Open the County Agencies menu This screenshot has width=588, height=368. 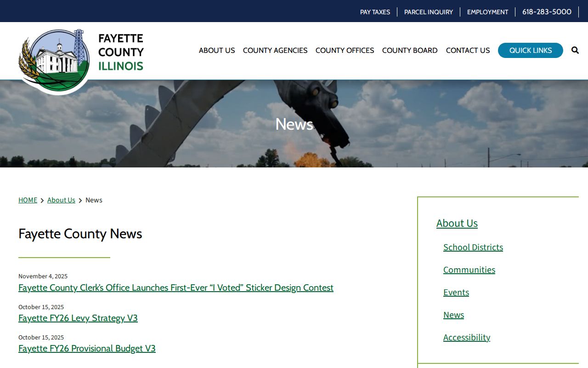[275, 50]
